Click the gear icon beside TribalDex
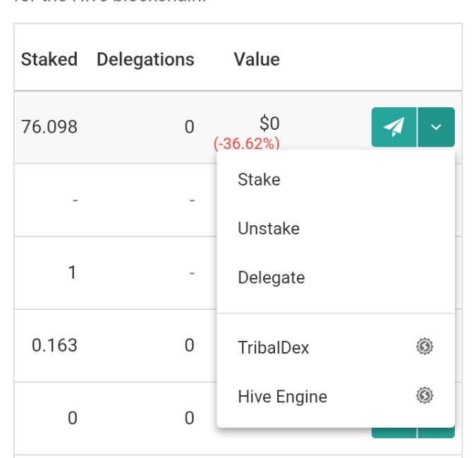476x458 pixels. click(425, 346)
